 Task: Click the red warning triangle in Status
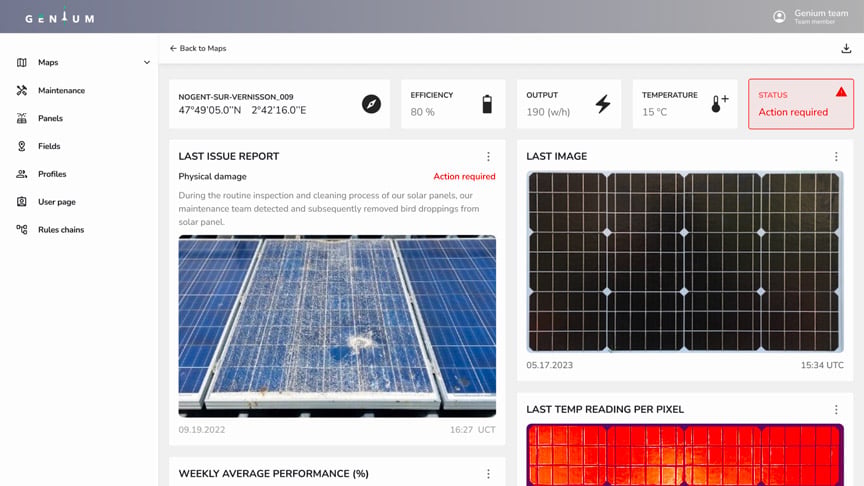click(x=841, y=91)
